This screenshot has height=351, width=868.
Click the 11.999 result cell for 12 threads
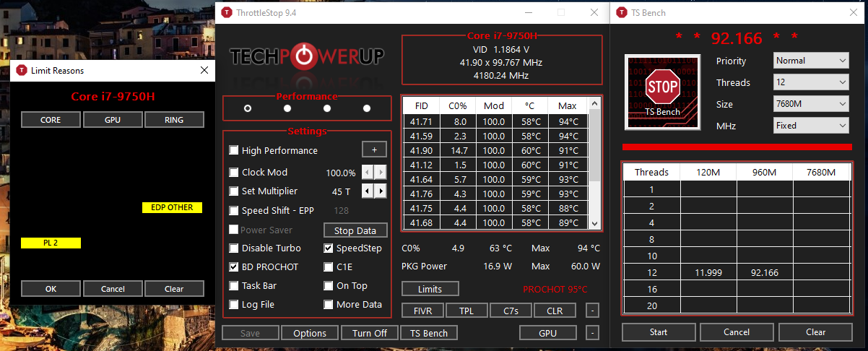click(x=708, y=274)
